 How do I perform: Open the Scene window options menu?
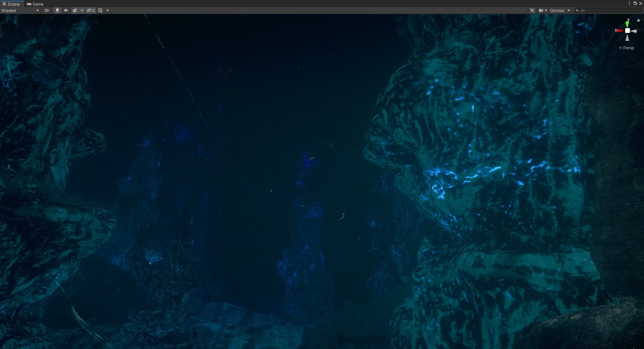coord(629,3)
